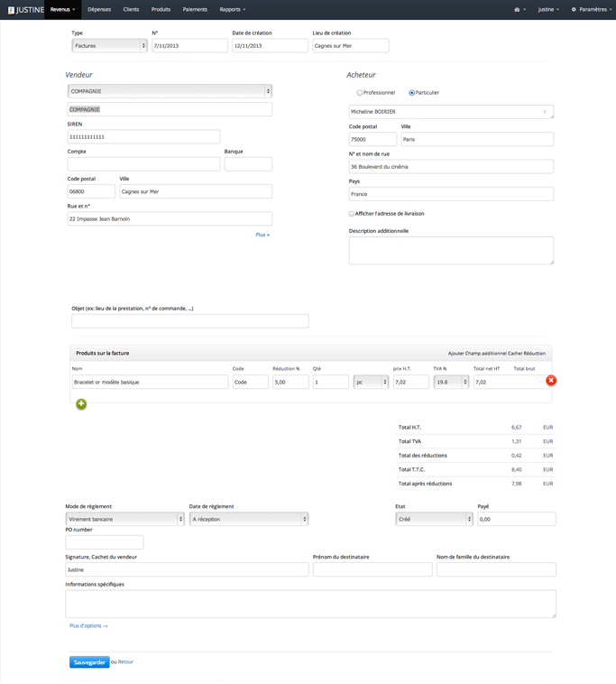Open the Mode de règlement dropdown
Image resolution: width=616 pixels, height=684 pixels.
[x=125, y=519]
